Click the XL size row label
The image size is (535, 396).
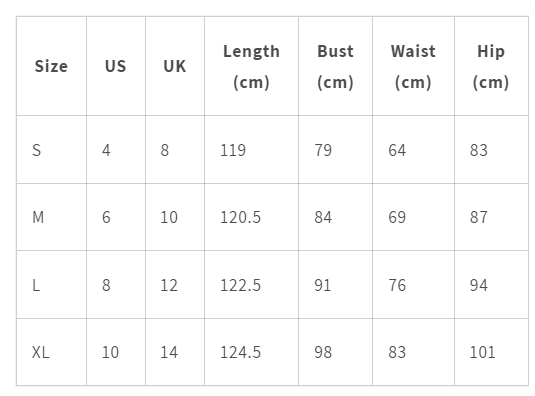pos(41,352)
